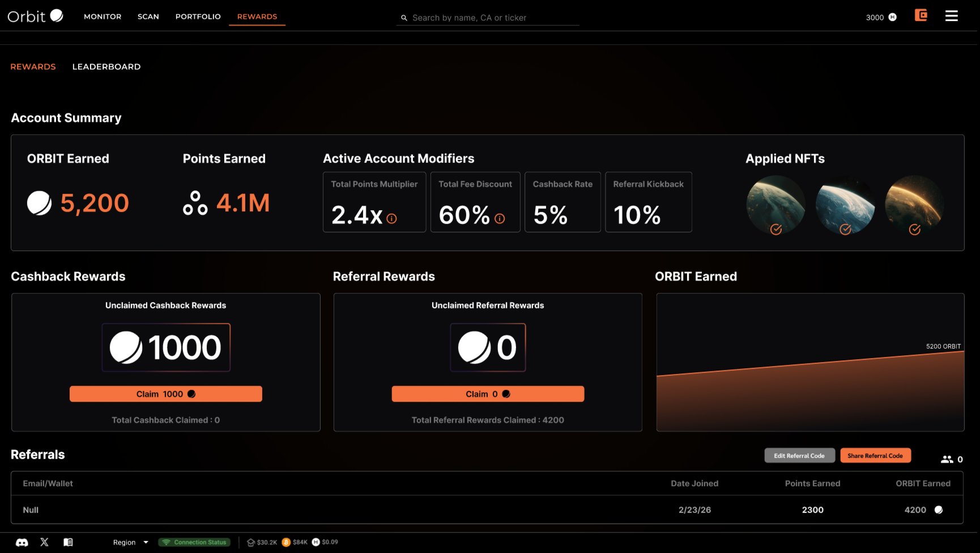Click the Orbit logo
Screen dimensions: 980x553
click(35, 16)
